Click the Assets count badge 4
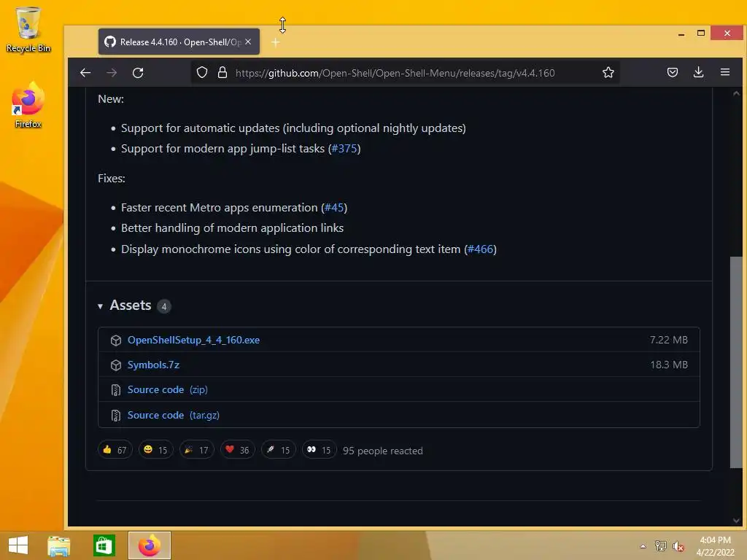747x560 pixels. point(164,306)
